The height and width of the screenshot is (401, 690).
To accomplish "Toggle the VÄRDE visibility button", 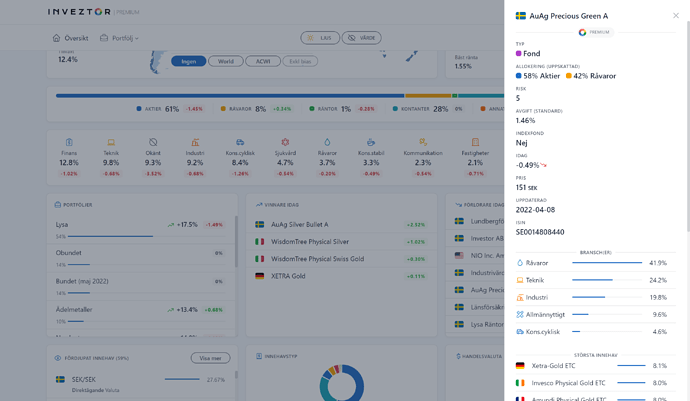I will (x=362, y=38).
